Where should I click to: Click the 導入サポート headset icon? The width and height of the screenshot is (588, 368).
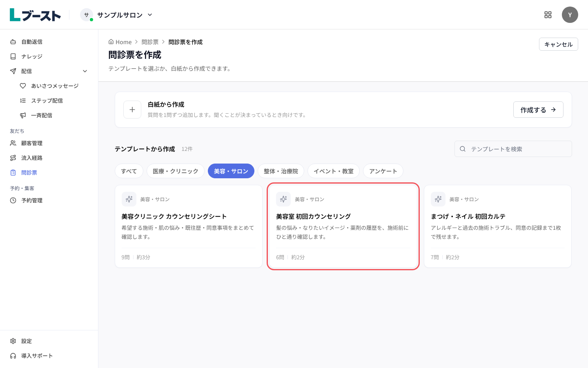point(13,356)
